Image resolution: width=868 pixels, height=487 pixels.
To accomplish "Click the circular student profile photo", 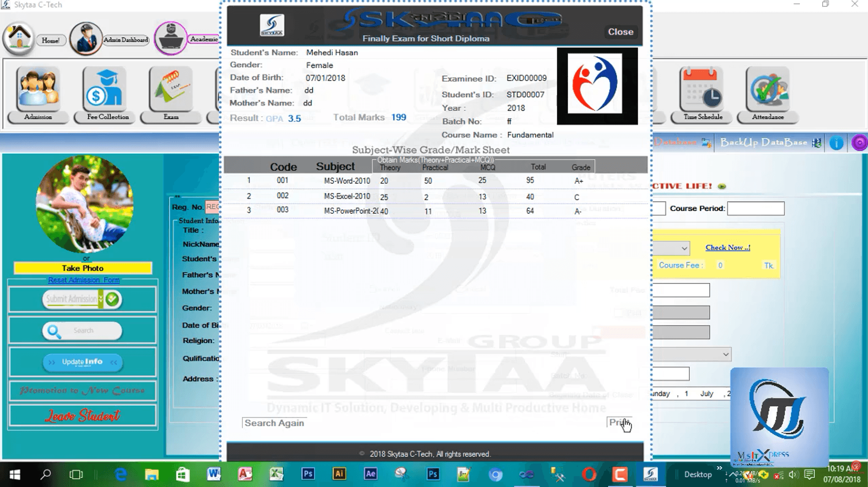I will (84, 204).
